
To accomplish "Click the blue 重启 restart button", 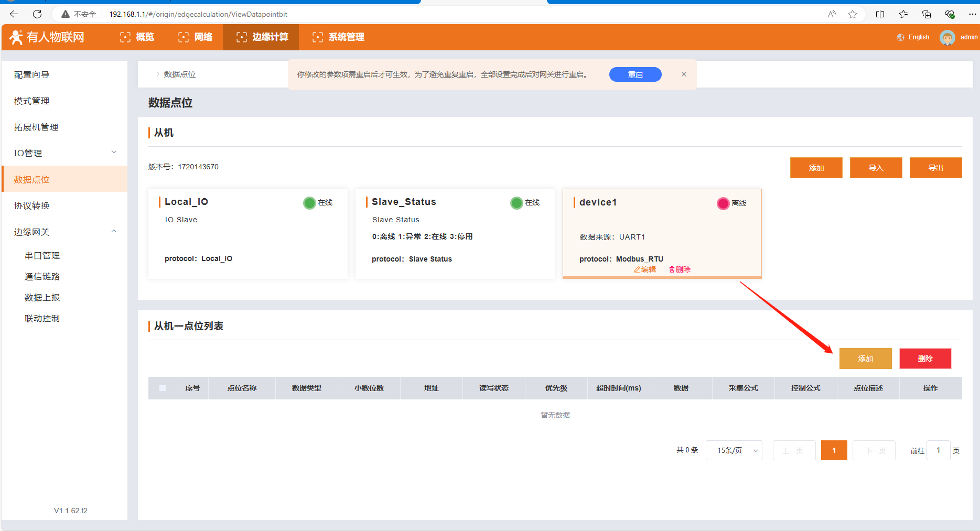I will [635, 74].
